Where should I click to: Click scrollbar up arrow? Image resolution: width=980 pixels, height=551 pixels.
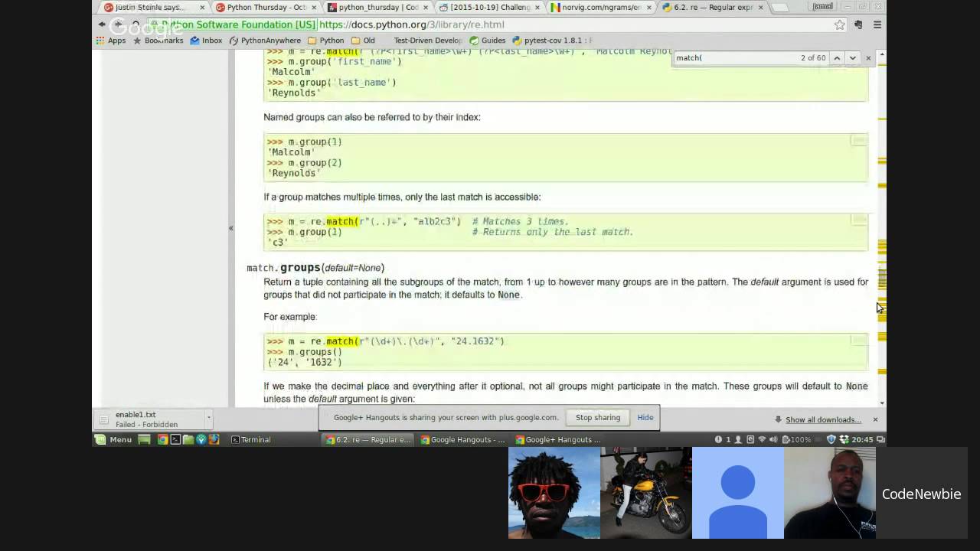[882, 55]
